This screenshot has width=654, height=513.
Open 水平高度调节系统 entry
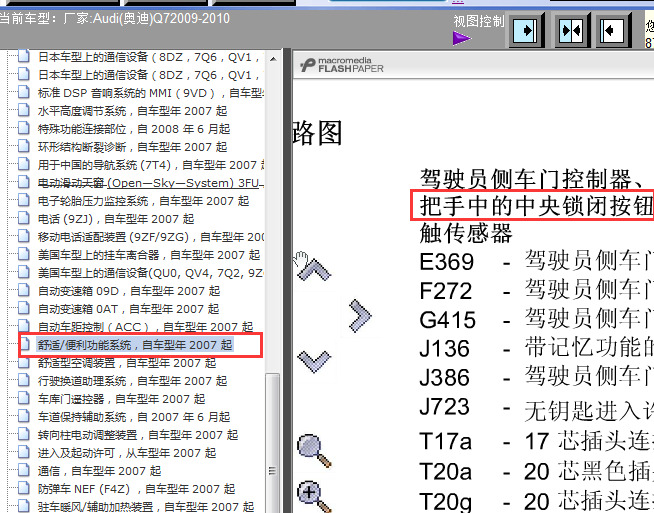132,111
